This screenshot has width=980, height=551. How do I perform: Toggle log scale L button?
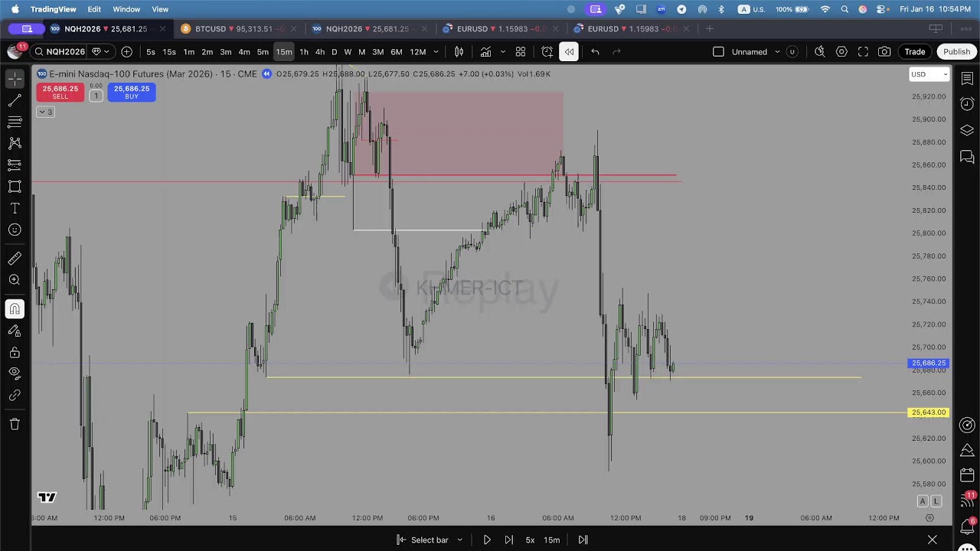(936, 501)
